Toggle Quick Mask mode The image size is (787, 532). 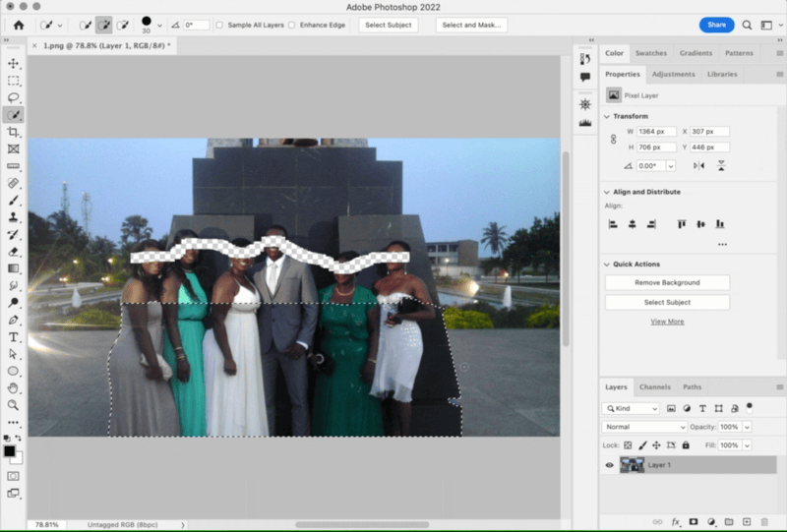coord(14,476)
